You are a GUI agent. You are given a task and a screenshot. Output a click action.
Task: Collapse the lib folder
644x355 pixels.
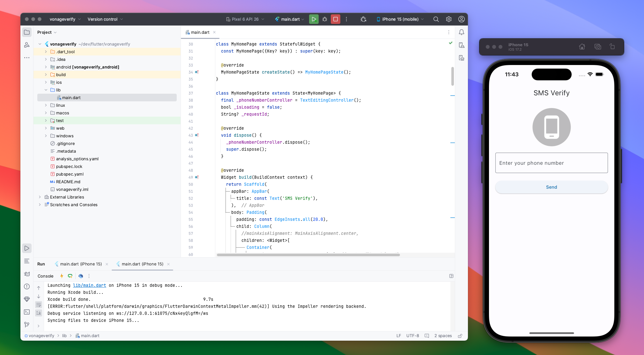pyautogui.click(x=46, y=90)
